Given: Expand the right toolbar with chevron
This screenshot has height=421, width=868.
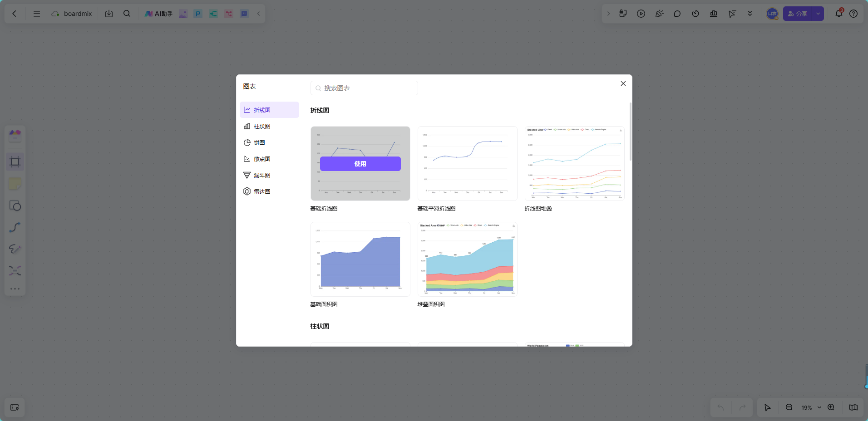Looking at the screenshot, I should point(608,14).
